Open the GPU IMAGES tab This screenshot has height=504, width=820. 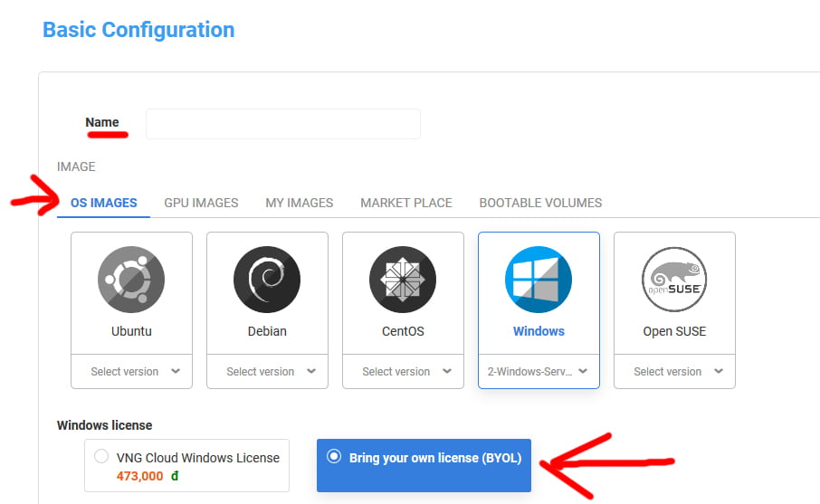(x=201, y=203)
